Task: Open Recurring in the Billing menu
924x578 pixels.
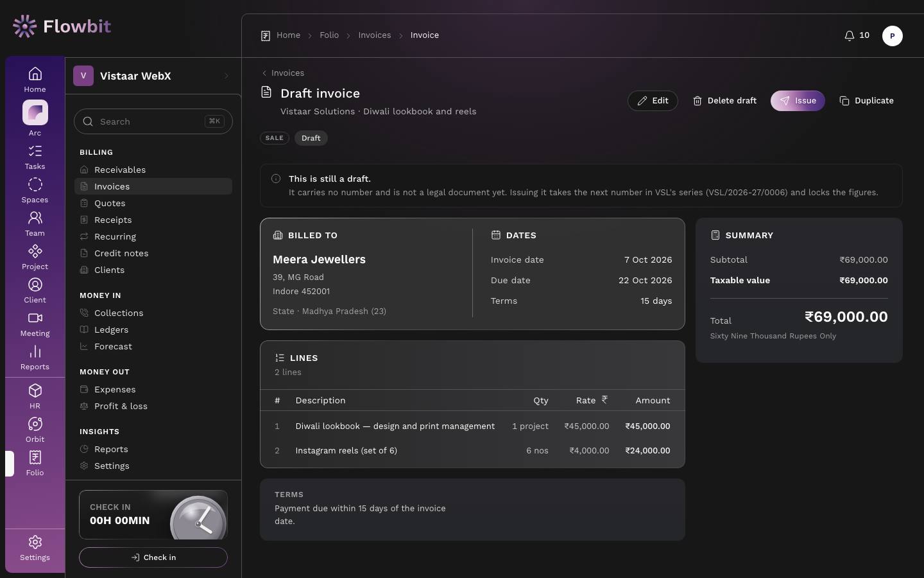Action: 153,236
